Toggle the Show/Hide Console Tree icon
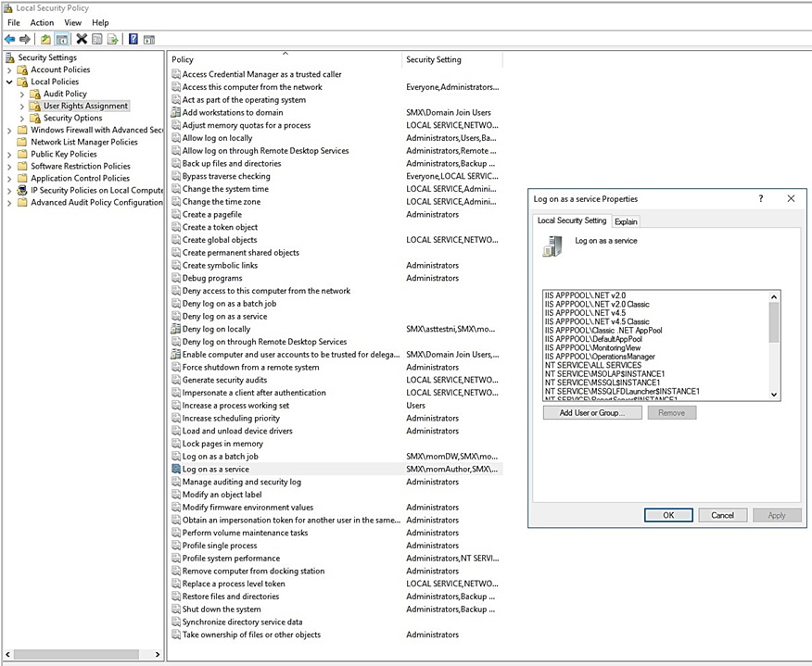Image resolution: width=812 pixels, height=666 pixels. [x=61, y=39]
